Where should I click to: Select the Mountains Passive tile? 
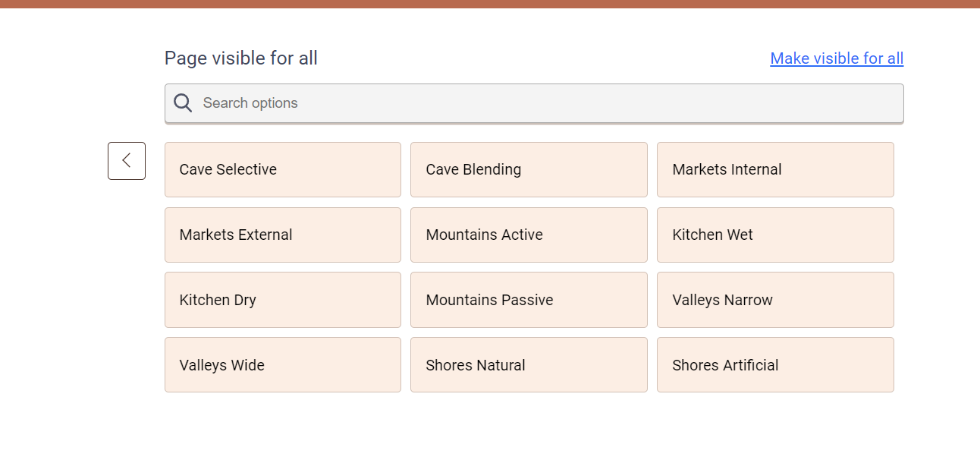tap(529, 300)
